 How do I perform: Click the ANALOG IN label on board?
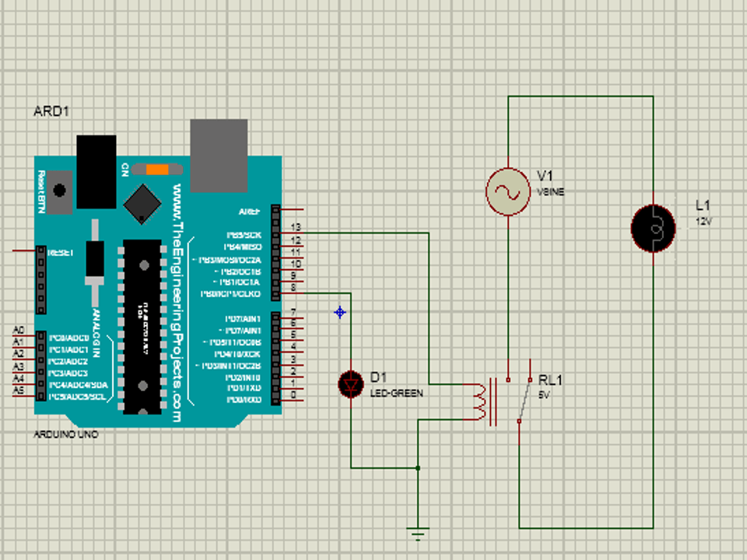click(x=96, y=334)
